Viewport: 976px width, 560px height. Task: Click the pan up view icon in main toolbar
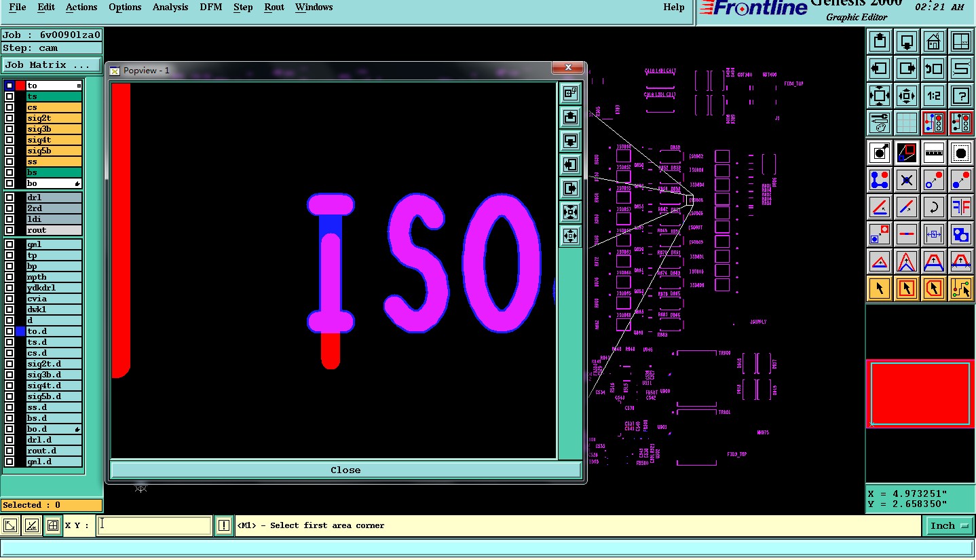click(880, 41)
